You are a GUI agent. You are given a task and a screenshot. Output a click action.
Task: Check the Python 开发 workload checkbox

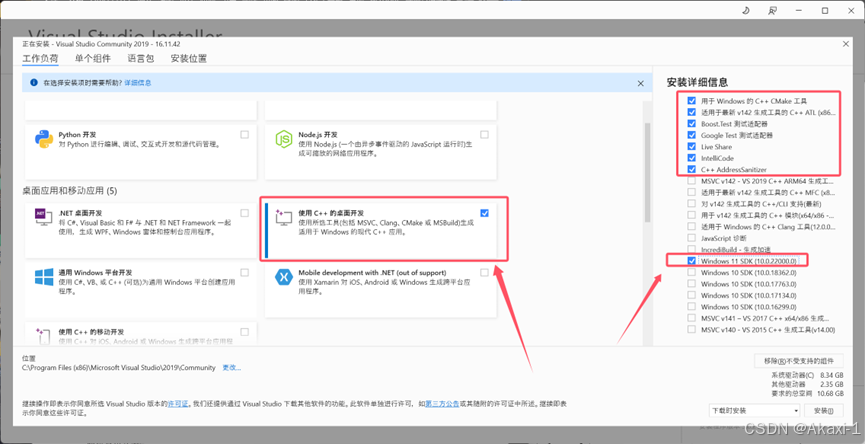(x=244, y=135)
